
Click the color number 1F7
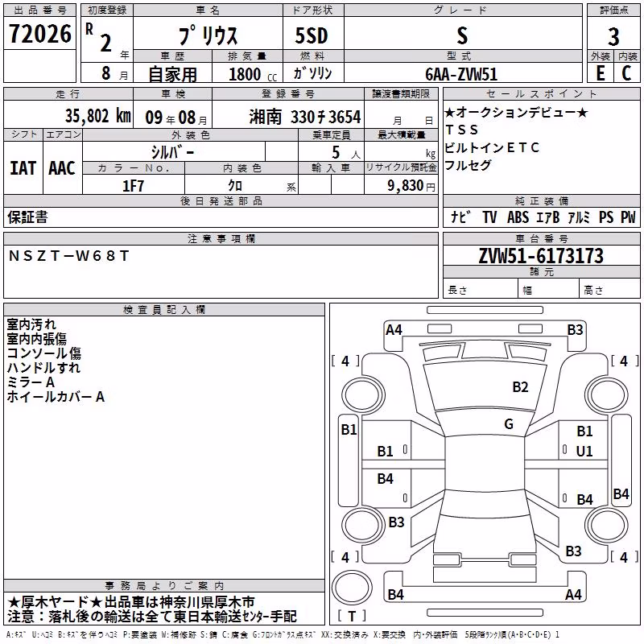[133, 186]
